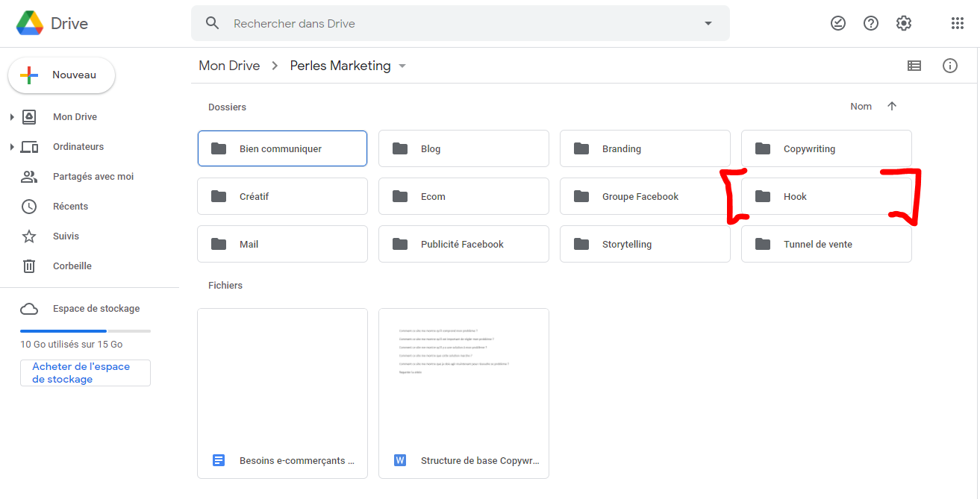Open the help question mark icon
The width and height of the screenshot is (980, 499).
click(x=870, y=23)
